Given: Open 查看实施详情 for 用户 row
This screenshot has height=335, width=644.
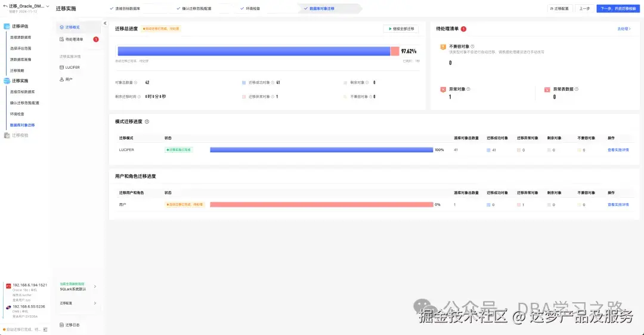Looking at the screenshot, I should tap(618, 205).
